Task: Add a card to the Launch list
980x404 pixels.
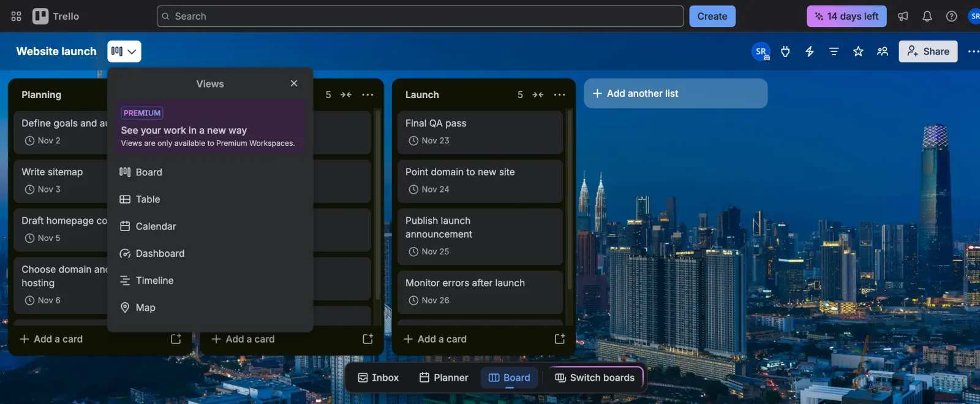Action: (474, 339)
